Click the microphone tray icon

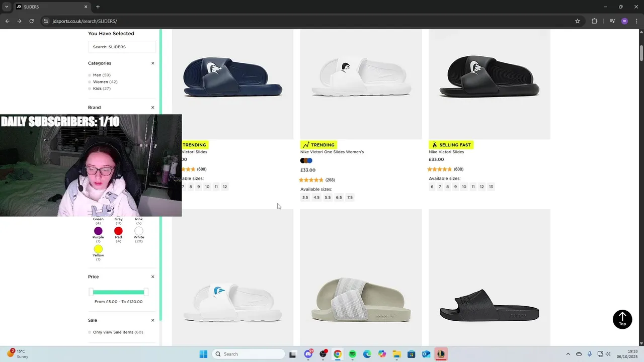590,354
